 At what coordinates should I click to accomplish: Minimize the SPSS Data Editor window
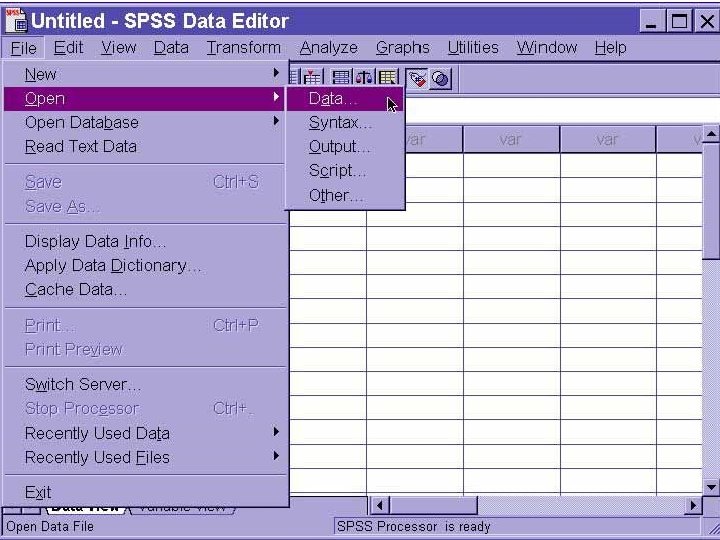(651, 21)
